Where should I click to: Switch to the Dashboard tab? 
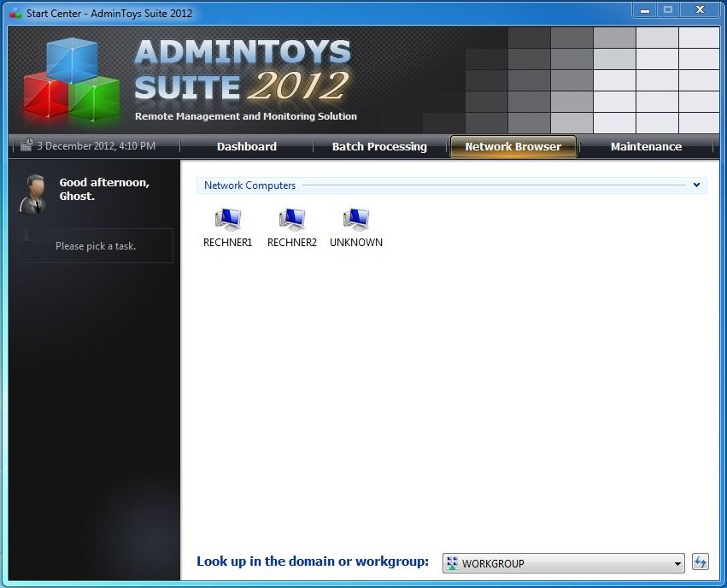point(247,146)
